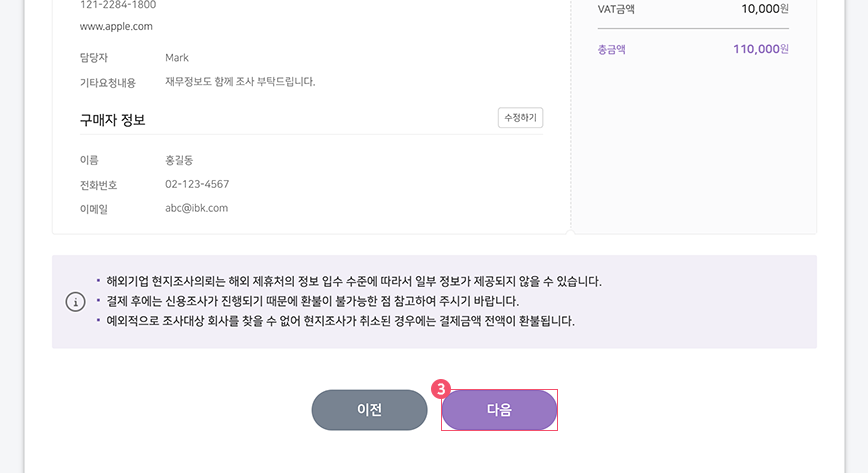The height and width of the screenshot is (473, 868).
Task: Click the third notice about 전액이 환불
Action: click(340, 321)
